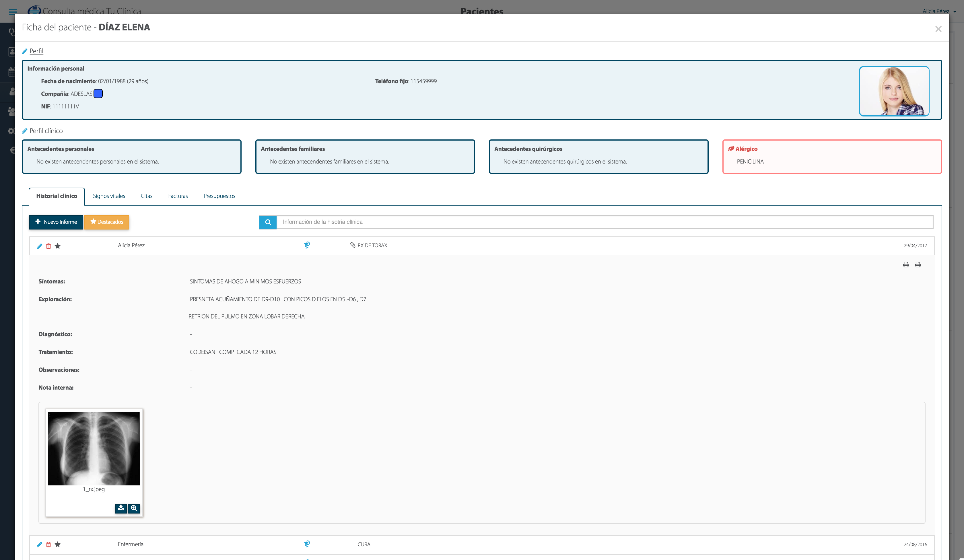
Task: Click the blue ADESLAS company color swatch
Action: coord(98,94)
